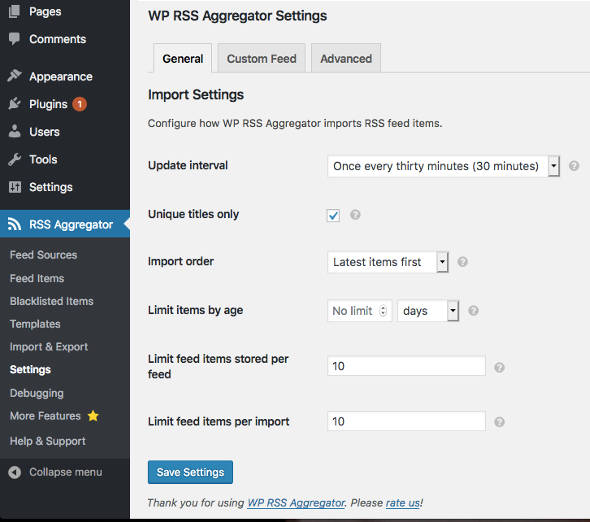590x522 pixels.
Task: Click the Users person icon
Action: [14, 131]
